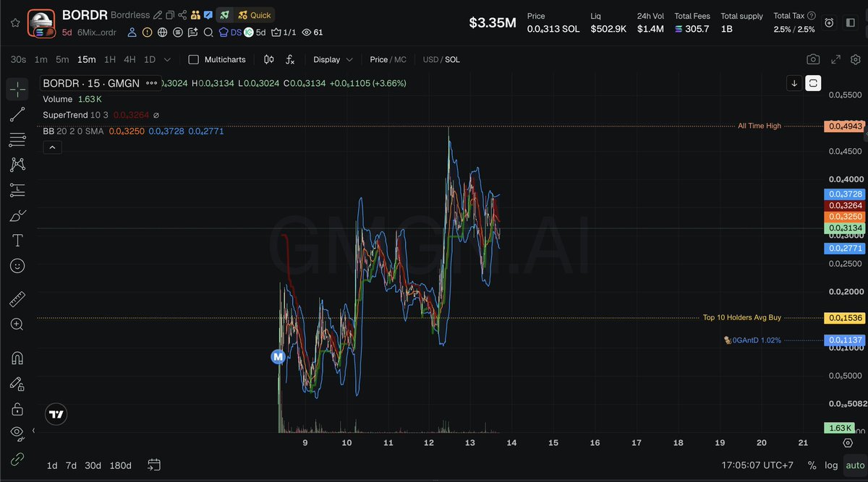Image resolution: width=868 pixels, height=482 pixels.
Task: Select the trend line drawing tool
Action: point(17,114)
